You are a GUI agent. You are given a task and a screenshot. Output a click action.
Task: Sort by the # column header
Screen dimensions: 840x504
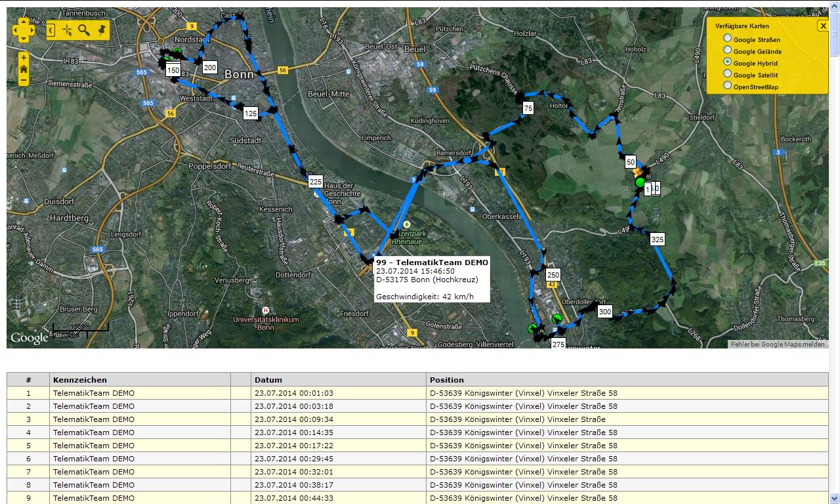[x=28, y=379]
